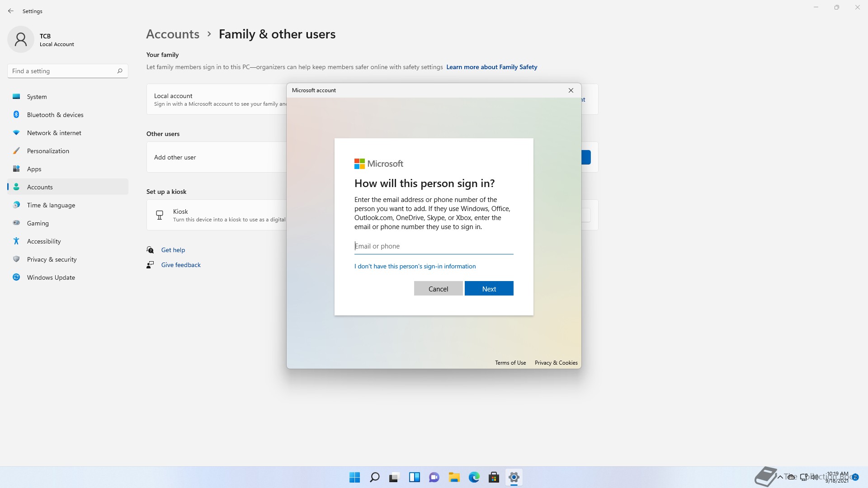
Task: Select Personalization in the sidebar
Action: (x=68, y=151)
